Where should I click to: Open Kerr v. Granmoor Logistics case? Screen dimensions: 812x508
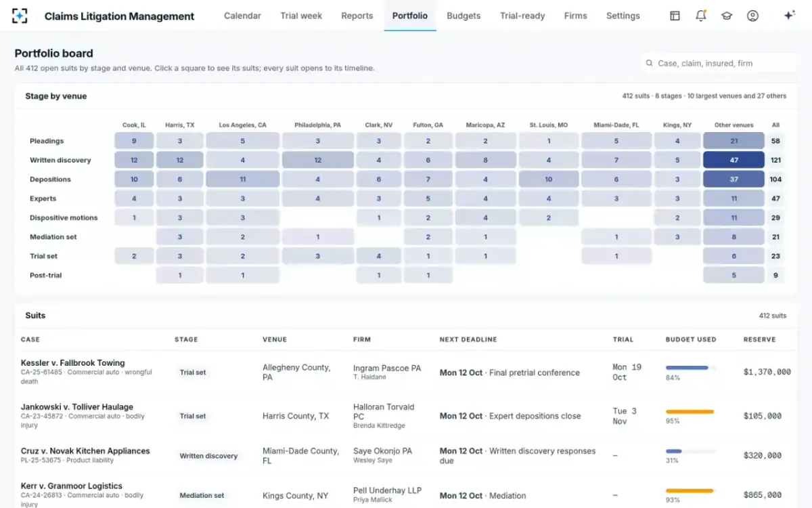pyautogui.click(x=72, y=486)
